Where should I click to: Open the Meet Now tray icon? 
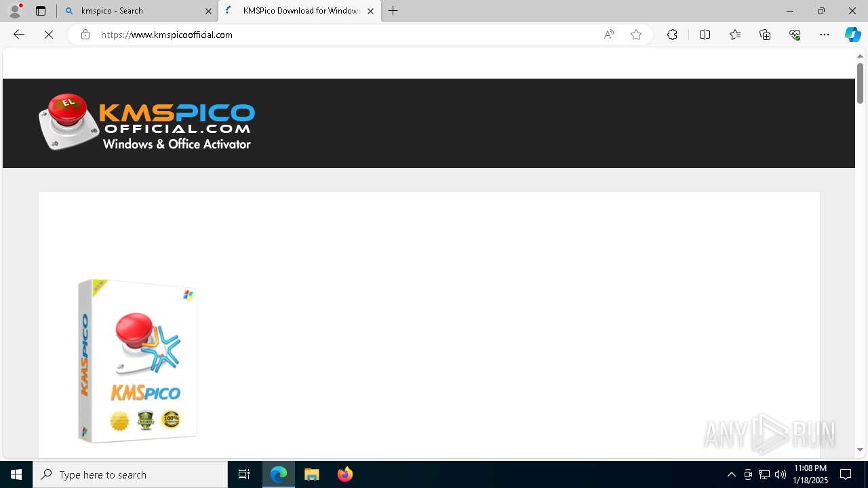[748, 474]
